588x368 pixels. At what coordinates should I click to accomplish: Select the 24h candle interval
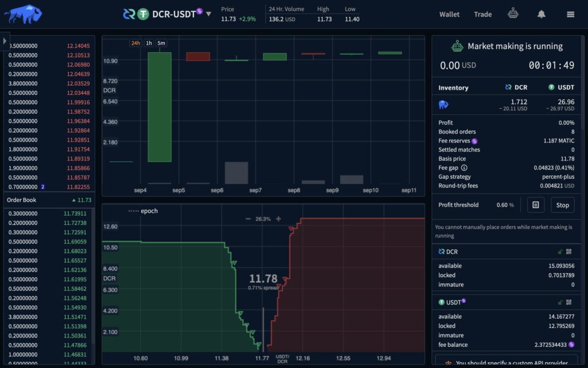[x=136, y=43]
